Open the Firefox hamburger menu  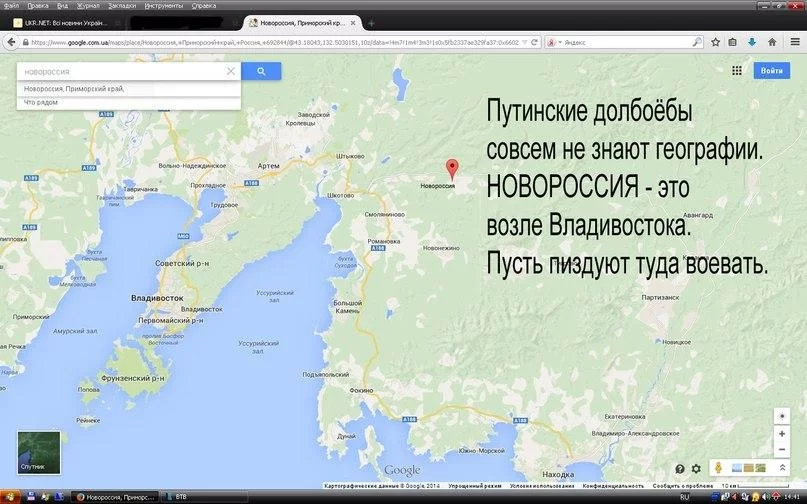point(795,42)
